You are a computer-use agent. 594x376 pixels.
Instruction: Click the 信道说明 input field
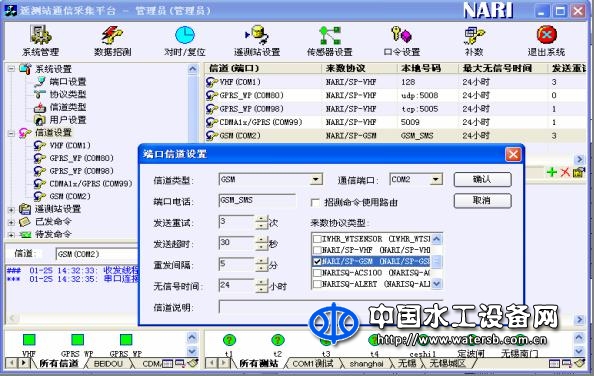pos(330,307)
